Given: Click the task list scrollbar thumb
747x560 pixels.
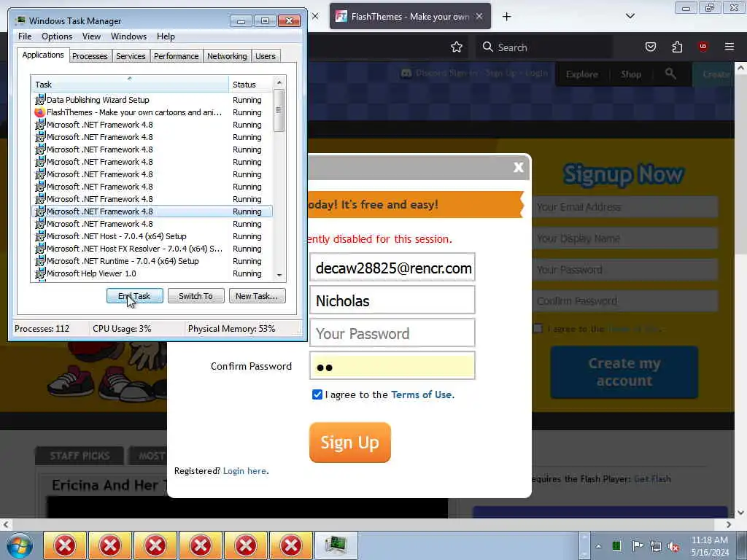Looking at the screenshot, I should [x=279, y=110].
